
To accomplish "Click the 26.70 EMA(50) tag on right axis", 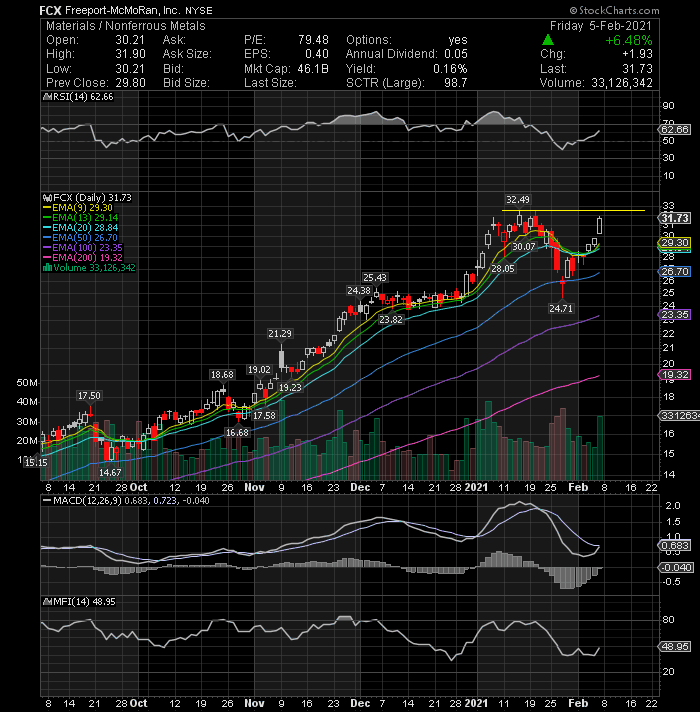I will pyautogui.click(x=674, y=272).
